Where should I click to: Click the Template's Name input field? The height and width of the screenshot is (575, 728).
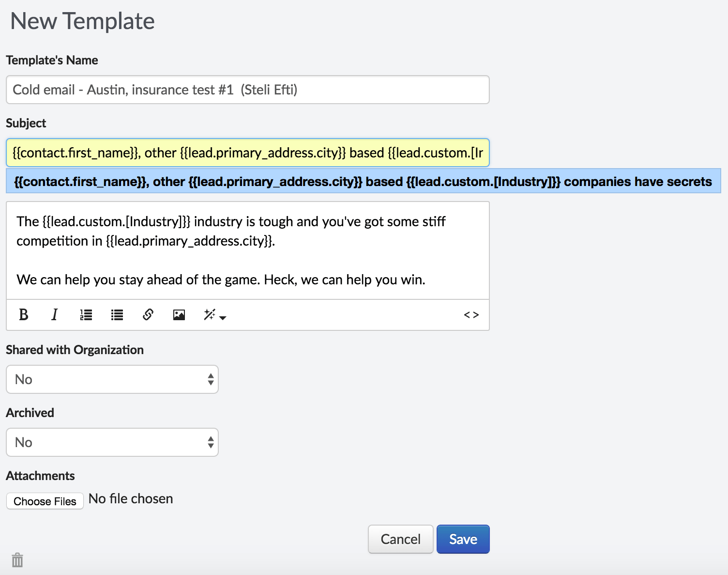point(248,90)
